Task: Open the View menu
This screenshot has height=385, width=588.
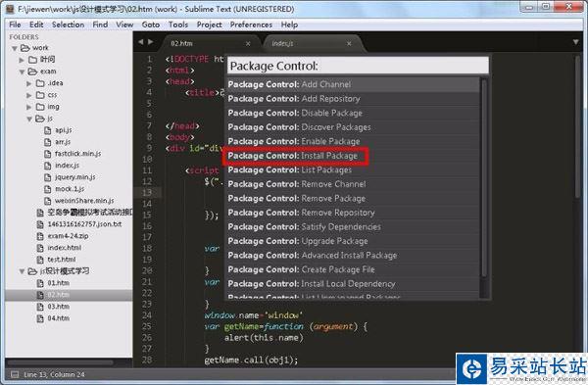Action: (124, 24)
